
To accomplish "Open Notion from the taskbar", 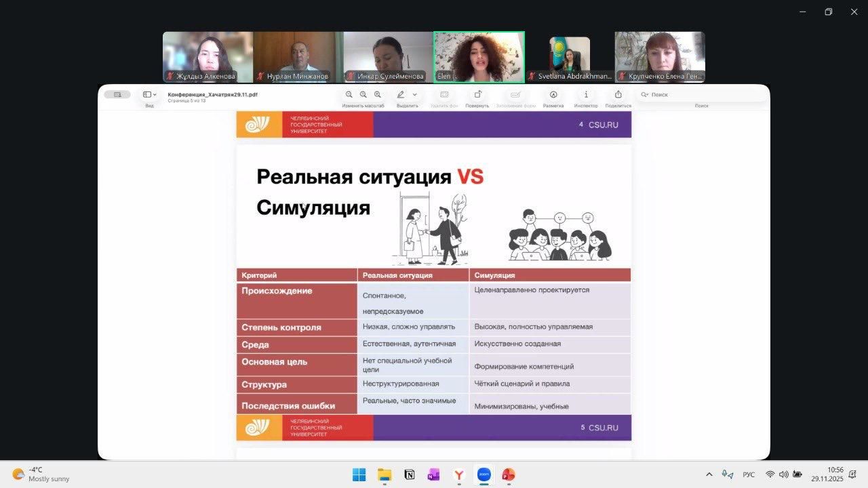I will point(409,474).
